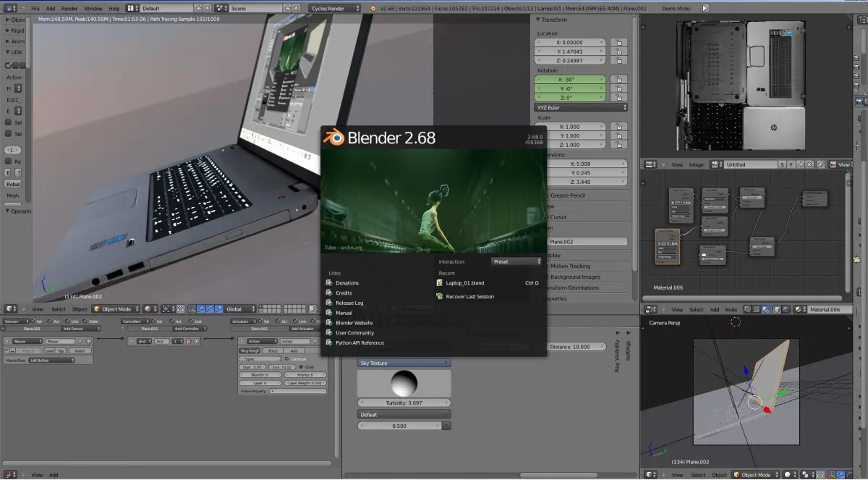Unlink the Untitled image with X icon
The height and width of the screenshot is (480, 868).
809,164
